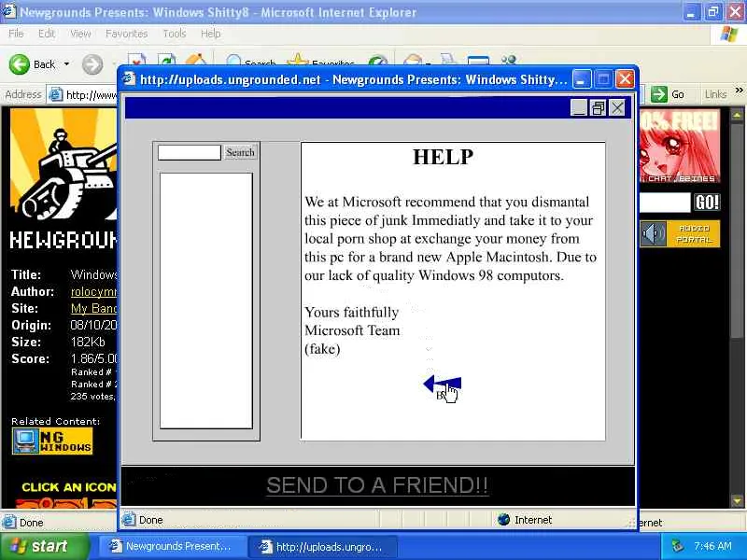
Task: Click into the Help search text field
Action: (x=190, y=152)
